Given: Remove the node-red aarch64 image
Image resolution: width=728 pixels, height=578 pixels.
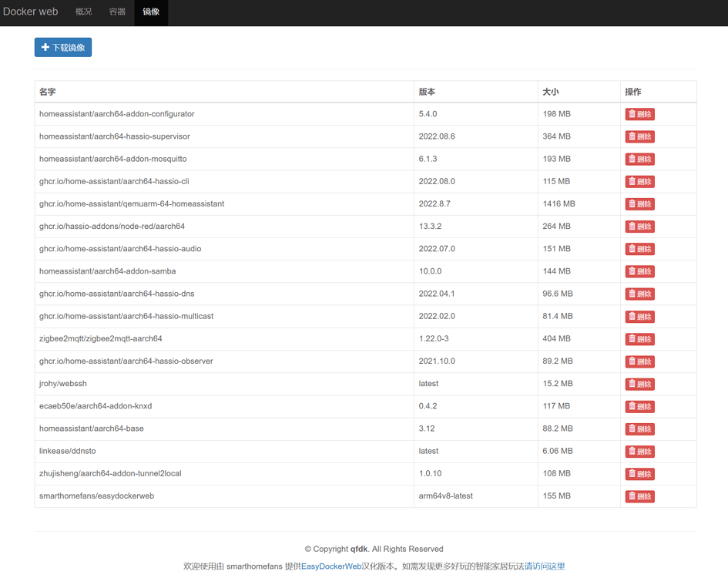Looking at the screenshot, I should pyautogui.click(x=639, y=227).
